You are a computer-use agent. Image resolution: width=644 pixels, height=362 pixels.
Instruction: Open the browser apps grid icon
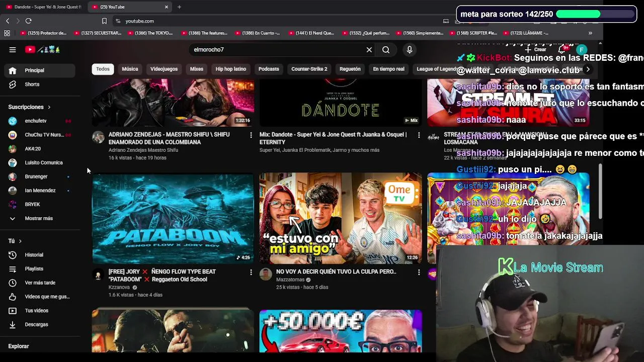7,33
